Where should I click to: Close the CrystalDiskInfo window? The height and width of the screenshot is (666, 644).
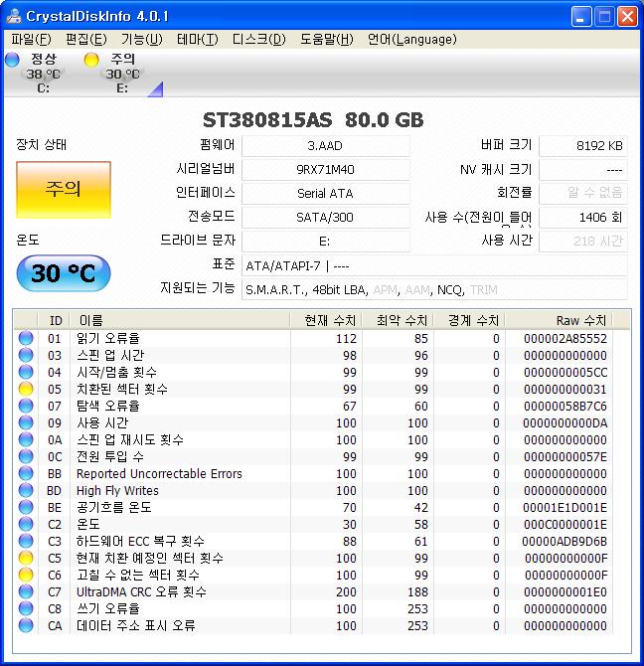pos(627,17)
